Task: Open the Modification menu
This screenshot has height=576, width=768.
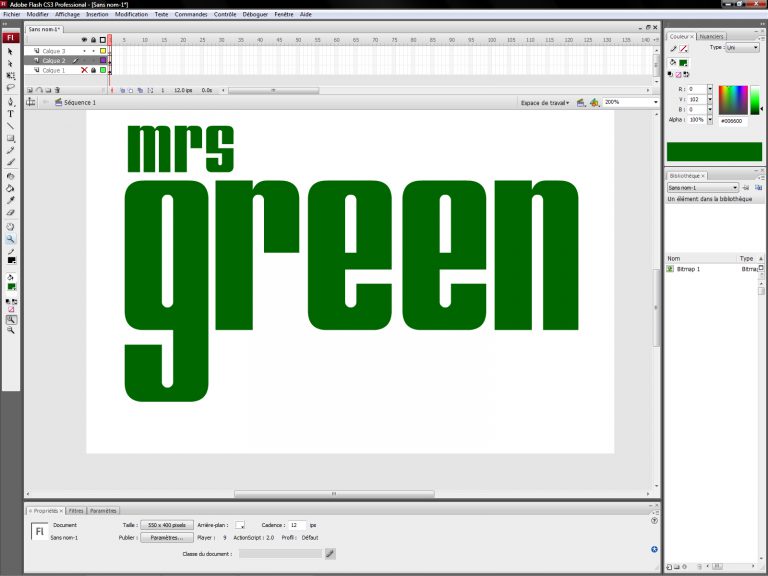Action: [131, 15]
